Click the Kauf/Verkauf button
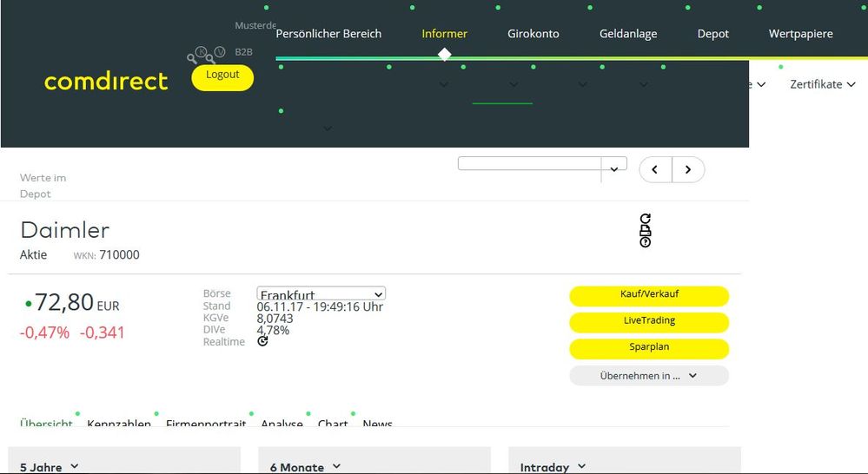 coord(648,295)
